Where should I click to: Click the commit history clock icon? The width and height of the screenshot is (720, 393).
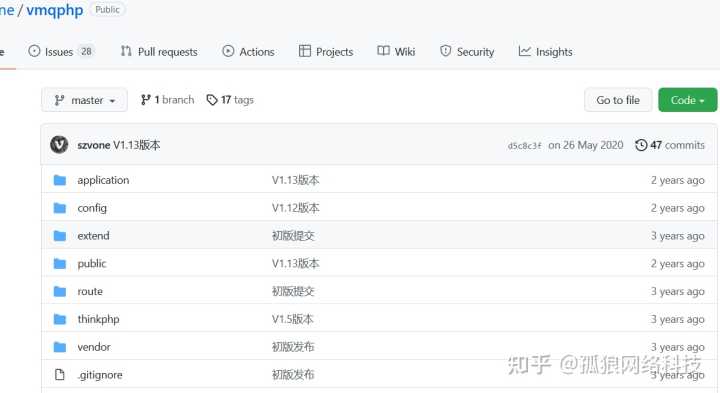[641, 145]
